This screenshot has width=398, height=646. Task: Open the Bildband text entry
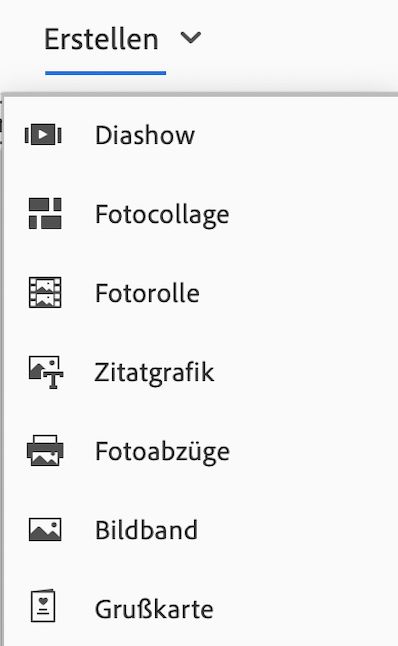click(146, 530)
